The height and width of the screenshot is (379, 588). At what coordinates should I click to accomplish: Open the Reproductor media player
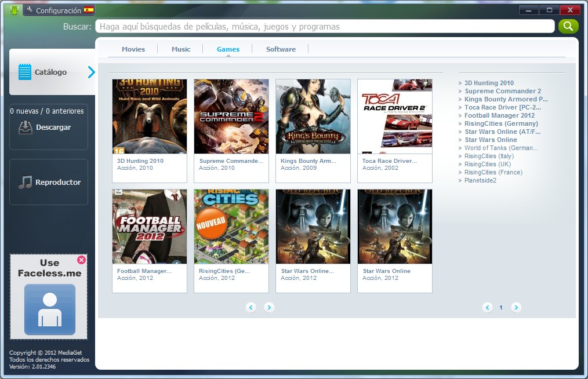pos(49,182)
